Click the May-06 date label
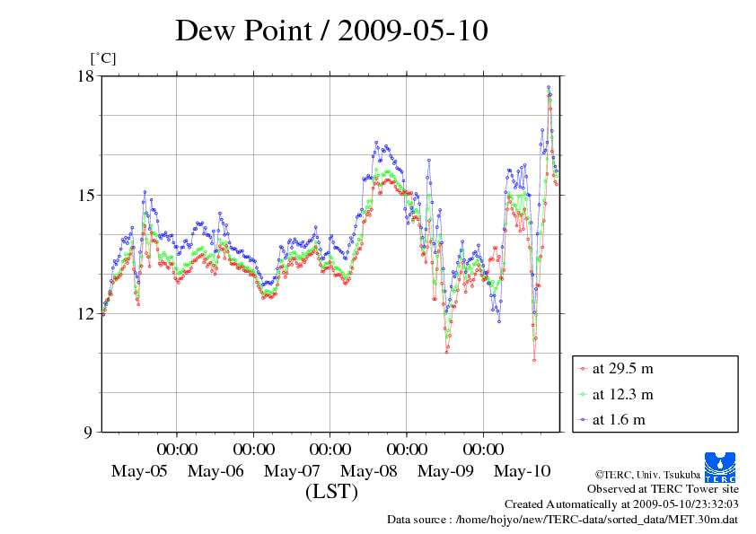The height and width of the screenshot is (534, 756). (x=215, y=471)
